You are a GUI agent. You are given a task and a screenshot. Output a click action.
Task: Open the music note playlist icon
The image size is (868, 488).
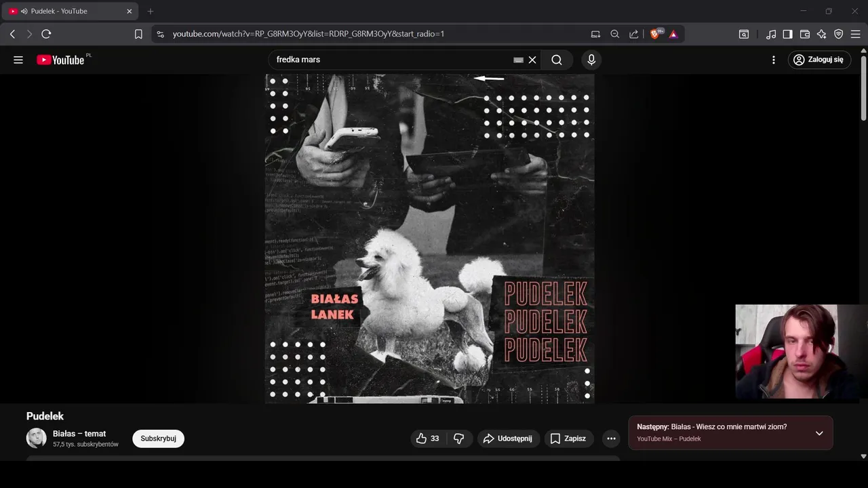[x=771, y=34]
